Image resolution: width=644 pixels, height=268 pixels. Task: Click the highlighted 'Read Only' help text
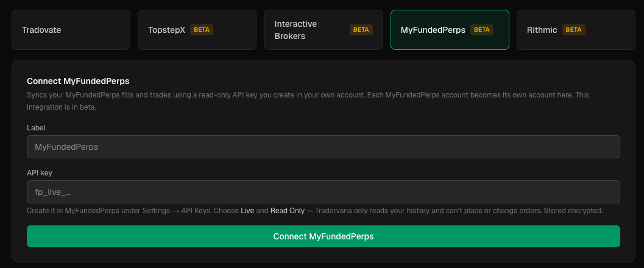tap(288, 211)
